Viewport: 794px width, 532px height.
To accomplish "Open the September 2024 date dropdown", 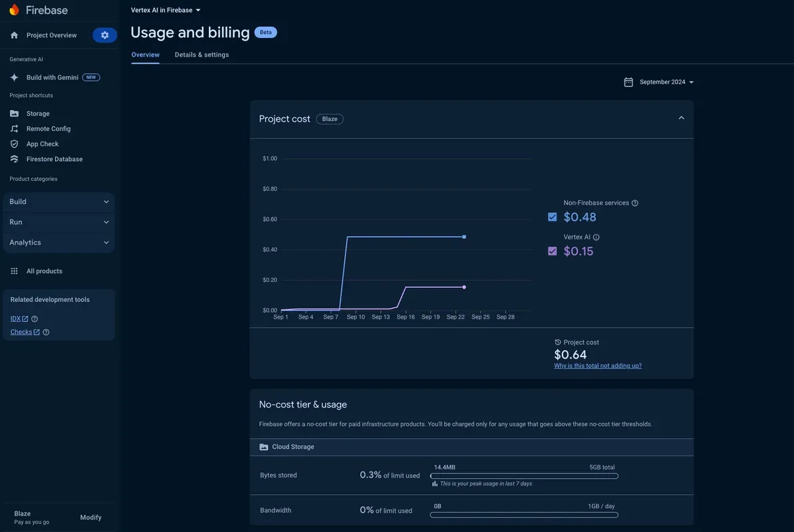I will [666, 82].
